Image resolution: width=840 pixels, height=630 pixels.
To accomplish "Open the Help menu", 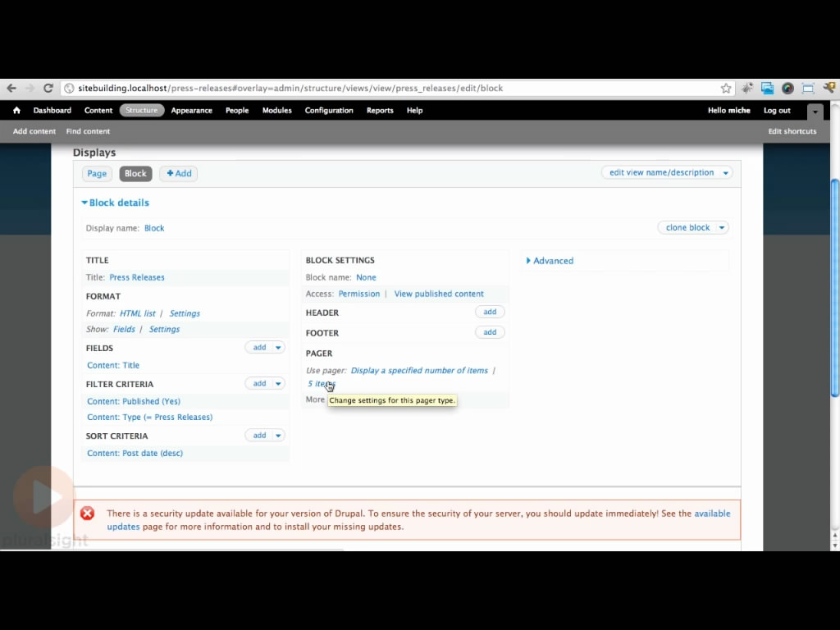I will pos(414,111).
